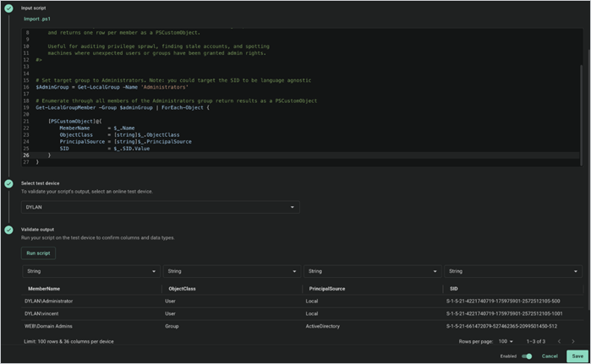This screenshot has width=591, height=364.
Task: Click the ActiveDirectory principal source cell
Action: coord(323,326)
